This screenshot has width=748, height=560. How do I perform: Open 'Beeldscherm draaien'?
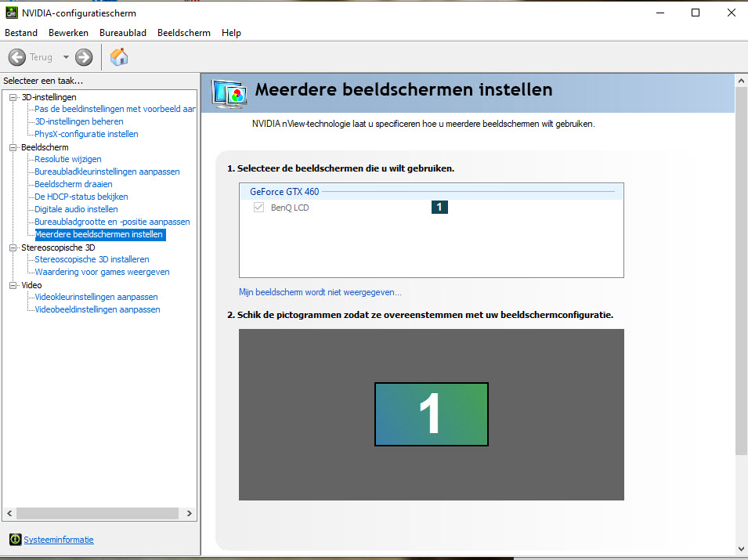pyautogui.click(x=74, y=184)
